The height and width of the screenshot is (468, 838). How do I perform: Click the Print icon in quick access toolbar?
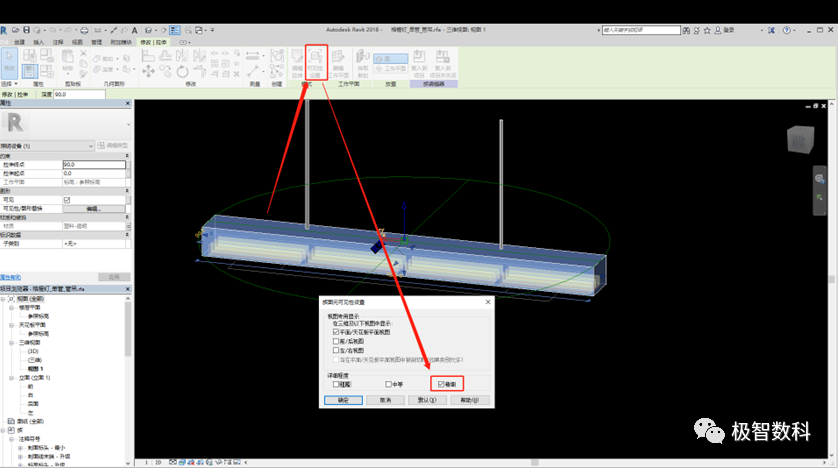pos(84,30)
